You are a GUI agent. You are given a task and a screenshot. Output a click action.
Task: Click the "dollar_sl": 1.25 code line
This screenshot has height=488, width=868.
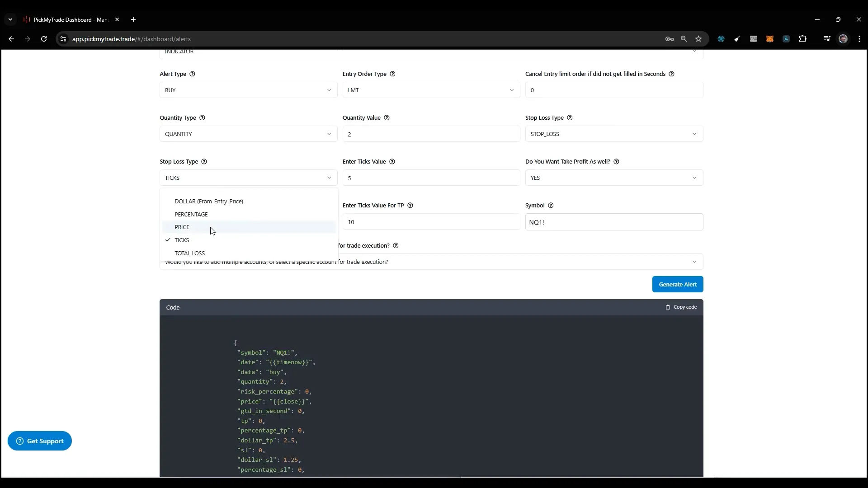click(x=269, y=460)
